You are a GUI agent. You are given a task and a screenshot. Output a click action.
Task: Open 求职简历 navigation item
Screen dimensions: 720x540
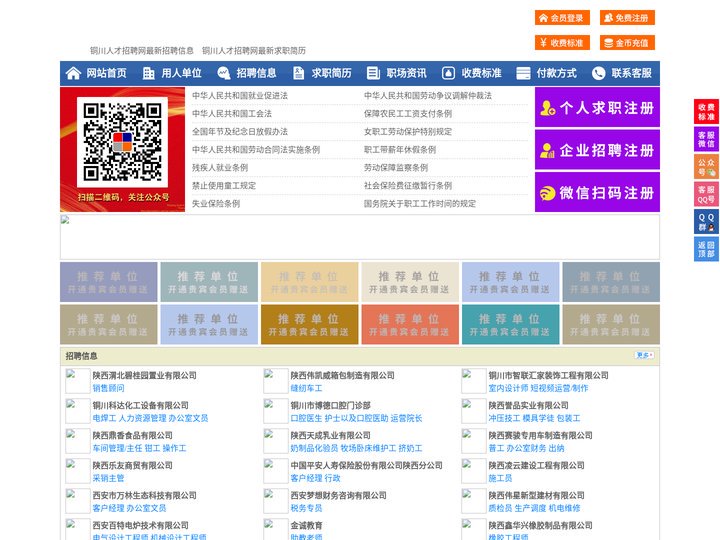(332, 73)
